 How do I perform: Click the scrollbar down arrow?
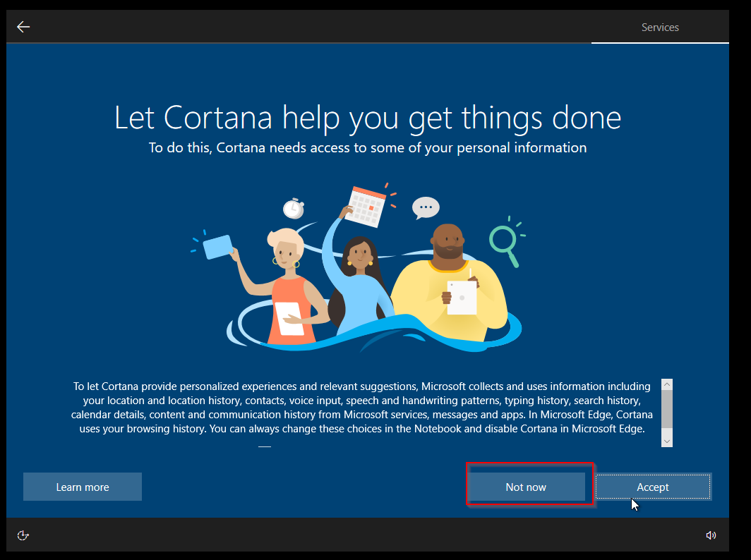click(x=667, y=442)
